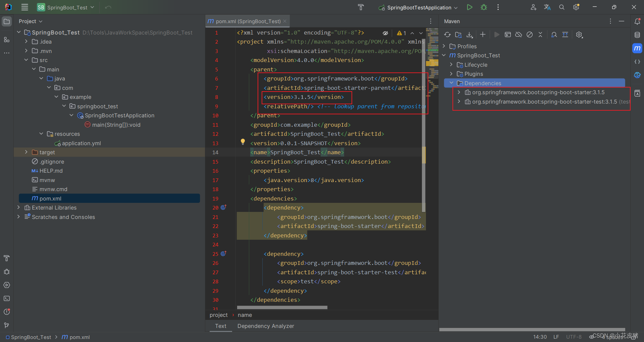Select the Maven tool window icon
The image size is (644, 342).
637,48
